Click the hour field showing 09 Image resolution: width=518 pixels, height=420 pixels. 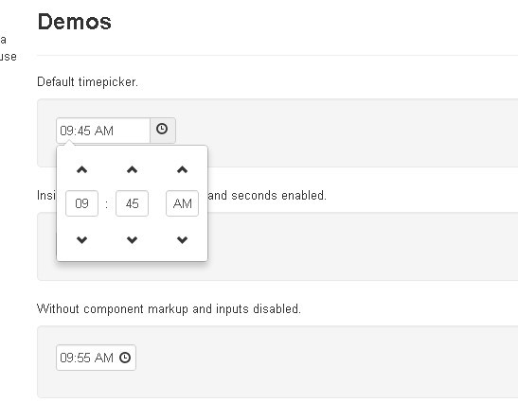pos(82,203)
